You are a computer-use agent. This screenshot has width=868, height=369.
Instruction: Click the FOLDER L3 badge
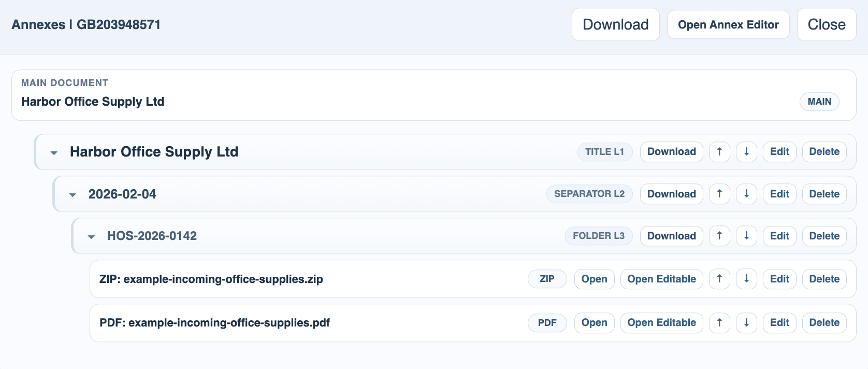point(599,236)
